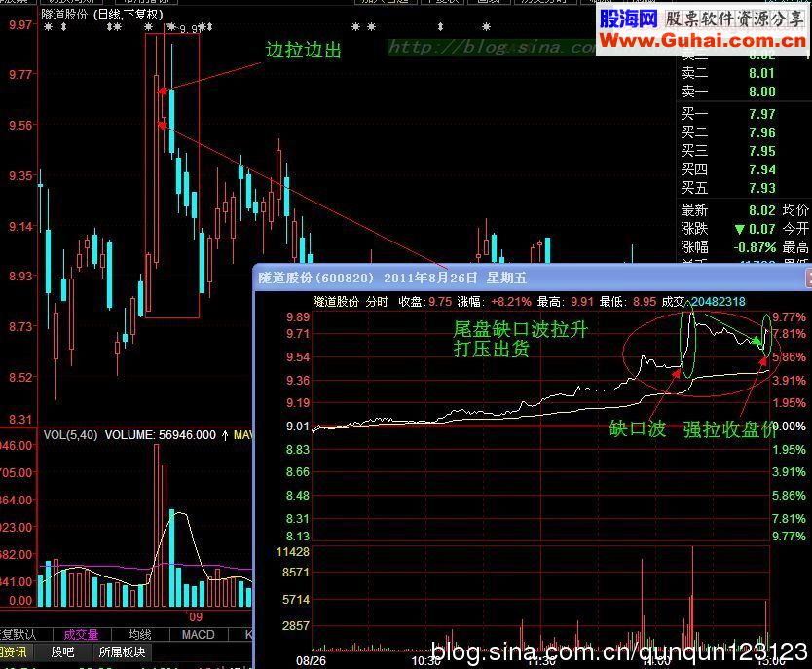Click the 涨幅 value +8.21% in popup
This screenshot has height=669, width=812.
511,301
